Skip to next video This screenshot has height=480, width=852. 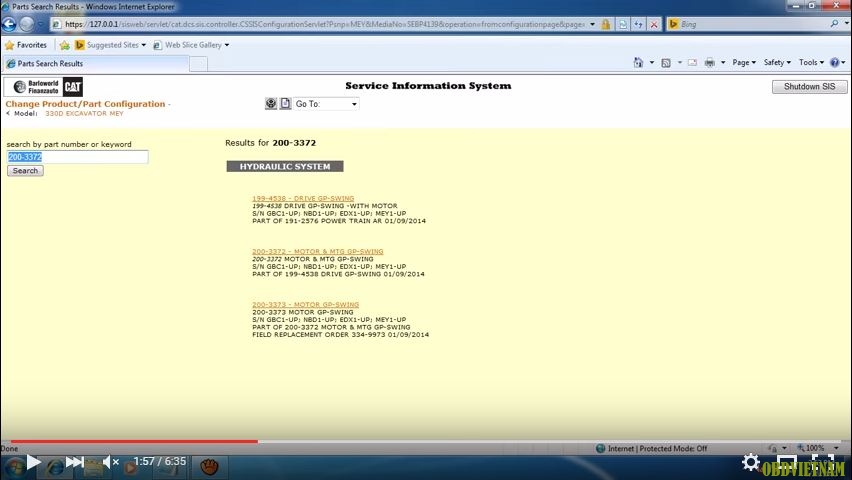click(74, 462)
